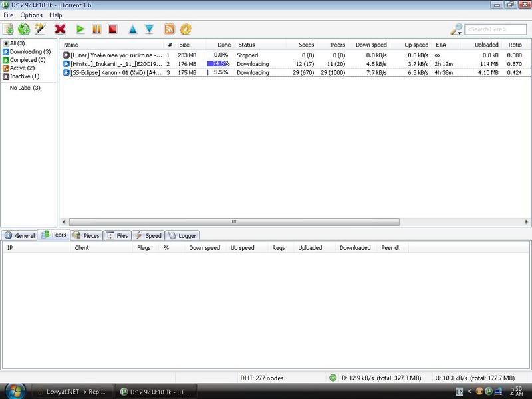Click the orange Pause torrent icon

pyautogui.click(x=96, y=29)
